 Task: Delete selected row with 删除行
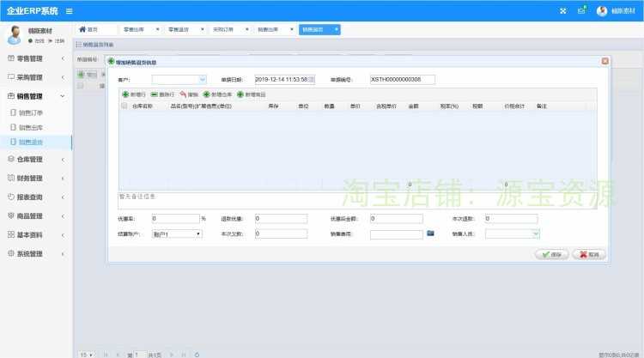pos(162,94)
